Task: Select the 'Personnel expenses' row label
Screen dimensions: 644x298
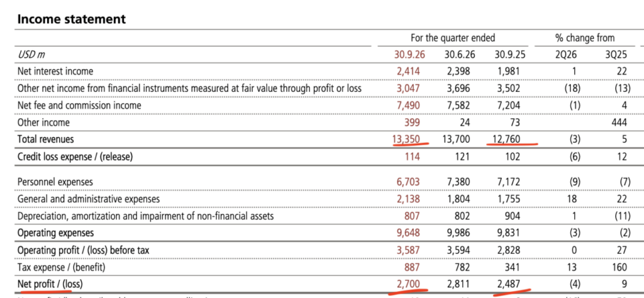Action: [55, 182]
